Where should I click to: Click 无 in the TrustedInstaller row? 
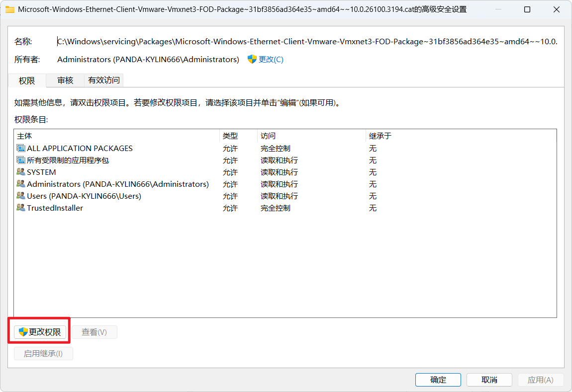coord(373,208)
